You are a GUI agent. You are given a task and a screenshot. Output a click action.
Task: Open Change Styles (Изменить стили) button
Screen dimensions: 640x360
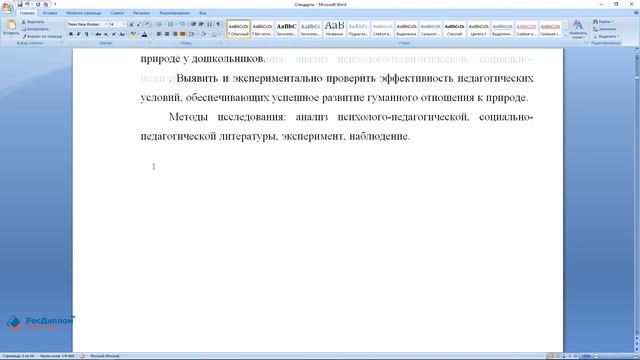[578, 29]
